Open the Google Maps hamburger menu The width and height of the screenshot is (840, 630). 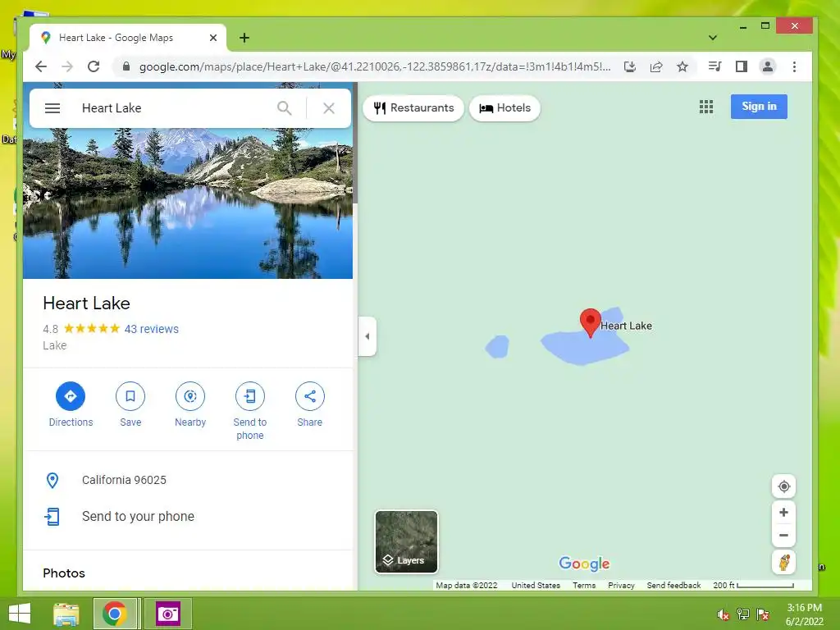point(52,108)
